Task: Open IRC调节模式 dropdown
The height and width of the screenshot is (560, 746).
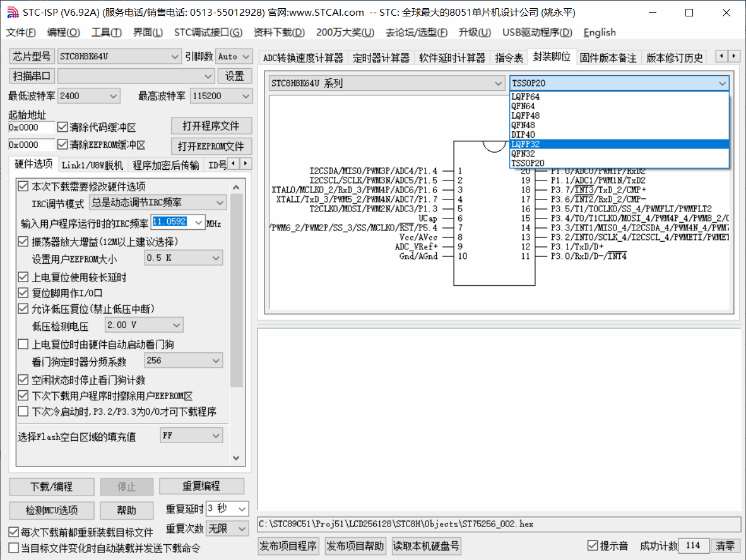Action: point(158,203)
